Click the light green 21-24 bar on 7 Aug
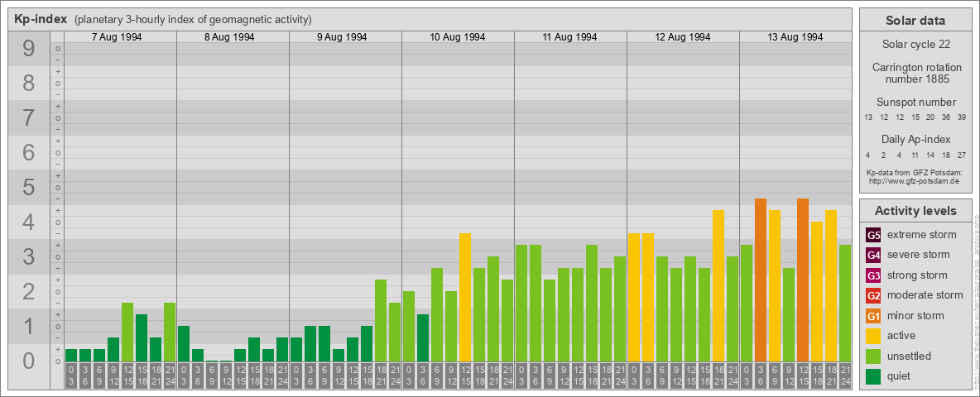This screenshot has width=980, height=397. (170, 332)
